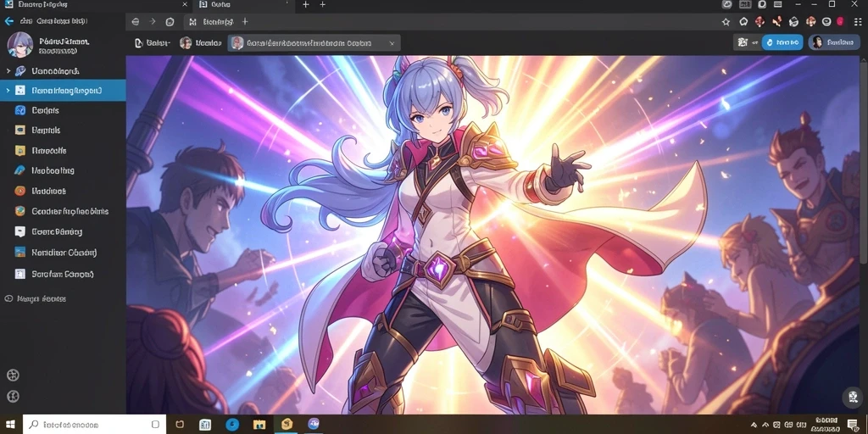868x434 pixels.
Task: Select the highlighted blue sidebar row
Action: coord(63,90)
